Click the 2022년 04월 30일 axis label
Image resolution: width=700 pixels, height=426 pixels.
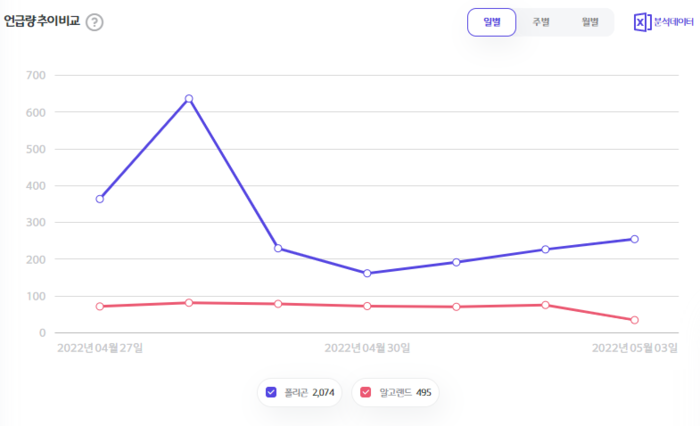(x=367, y=348)
